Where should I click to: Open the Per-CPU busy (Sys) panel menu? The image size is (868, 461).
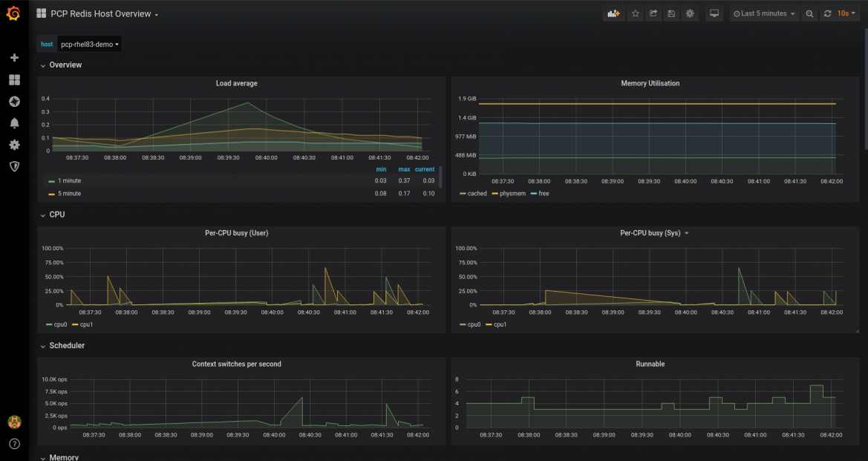[x=685, y=232]
